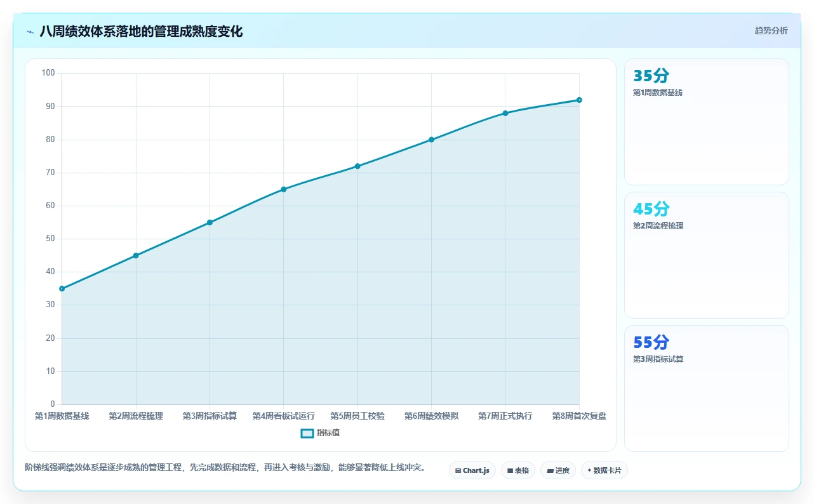The height and width of the screenshot is (504, 814).
Task: Click the 55分 value card
Action: 707,388
